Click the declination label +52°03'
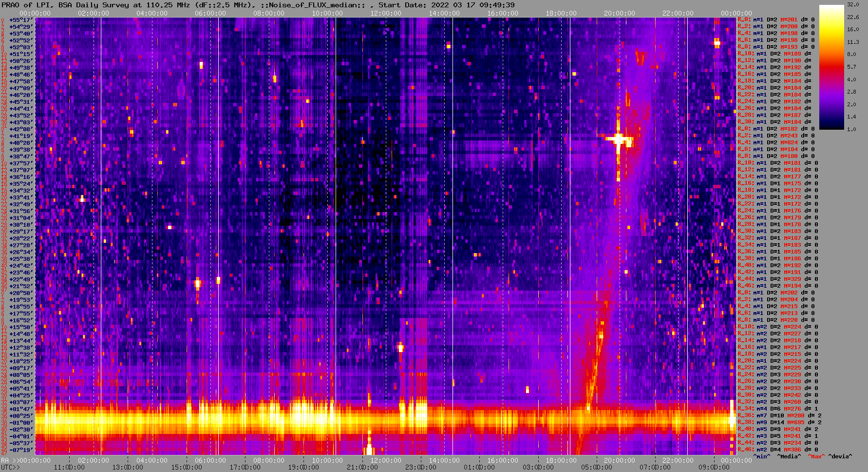The width and height of the screenshot is (868, 472). pyautogui.click(x=20, y=47)
